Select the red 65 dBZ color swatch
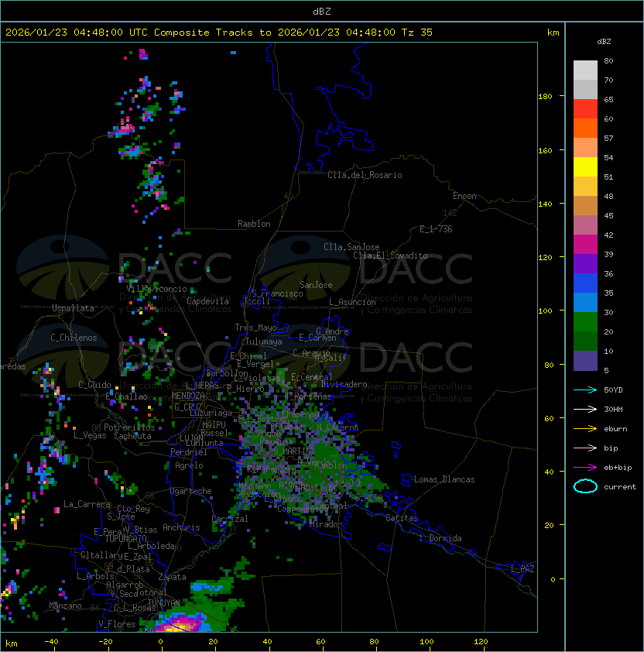 (x=585, y=109)
